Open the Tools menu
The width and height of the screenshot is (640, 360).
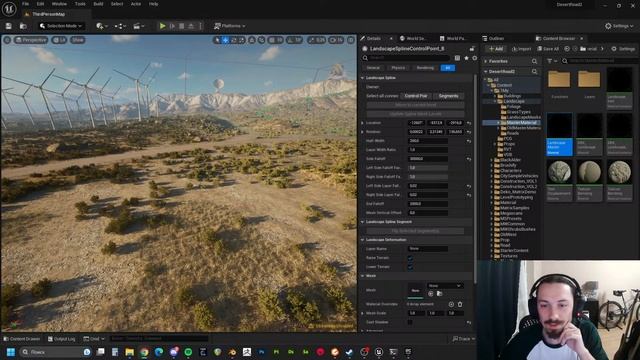pos(80,4)
